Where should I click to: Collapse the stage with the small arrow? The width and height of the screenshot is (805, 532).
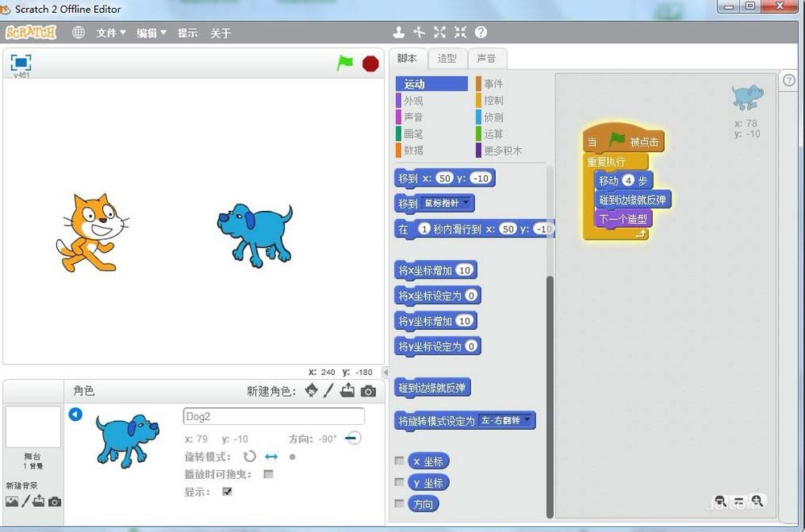click(x=386, y=372)
